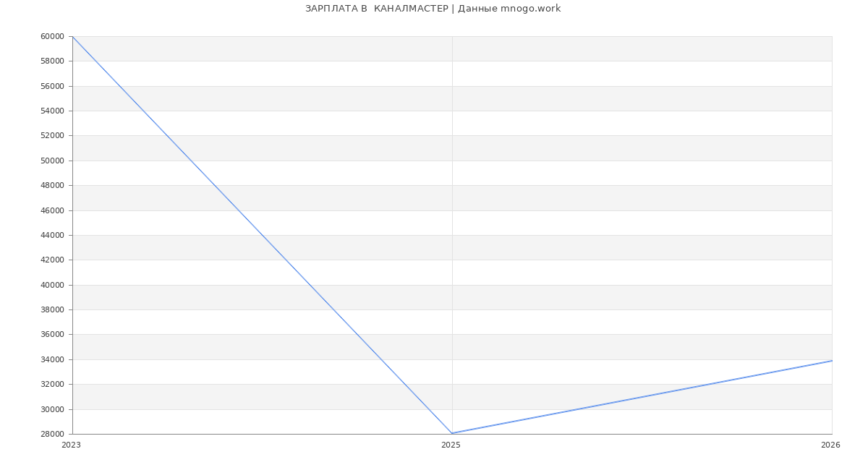Image resolution: width=868 pixels, height=470 pixels.
Task: Click the 2025 x-axis label
Action: point(451,445)
